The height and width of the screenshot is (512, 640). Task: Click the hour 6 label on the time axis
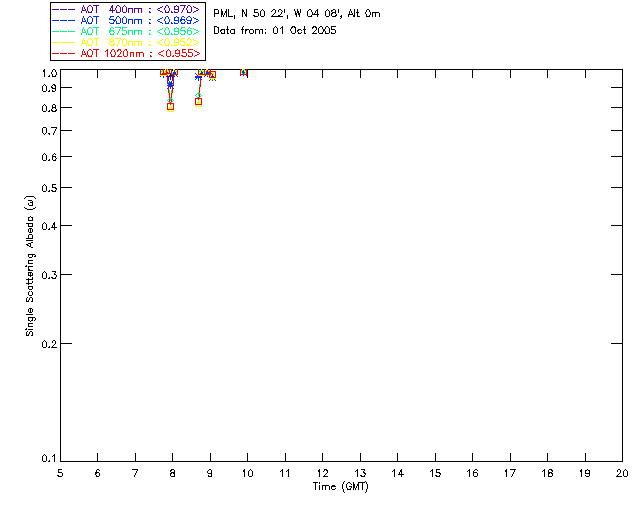point(98,473)
